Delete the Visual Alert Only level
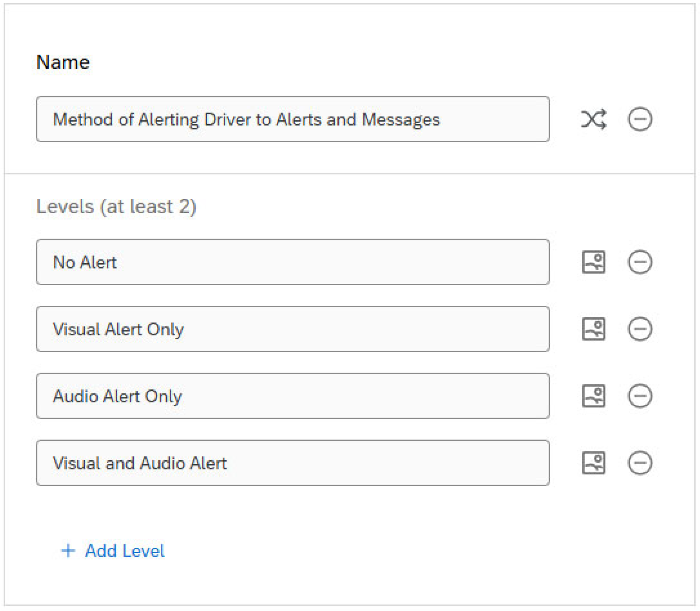Viewport: 700px width, 611px height. [640, 329]
